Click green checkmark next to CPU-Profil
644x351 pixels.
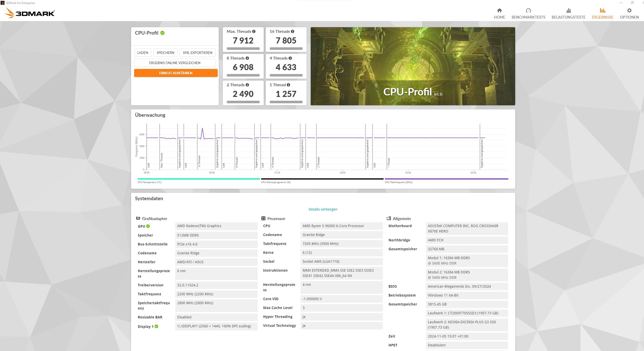(163, 33)
